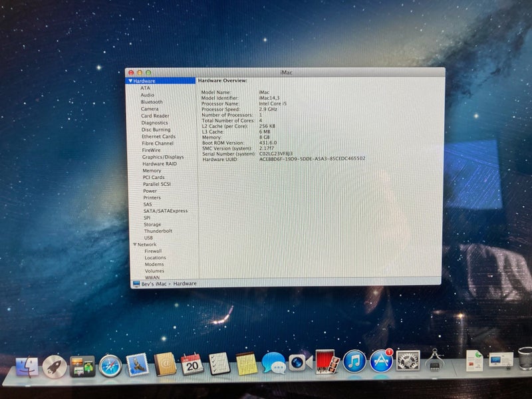
Task: Click the serial number value C02LG23VF8J3
Action: (276, 154)
